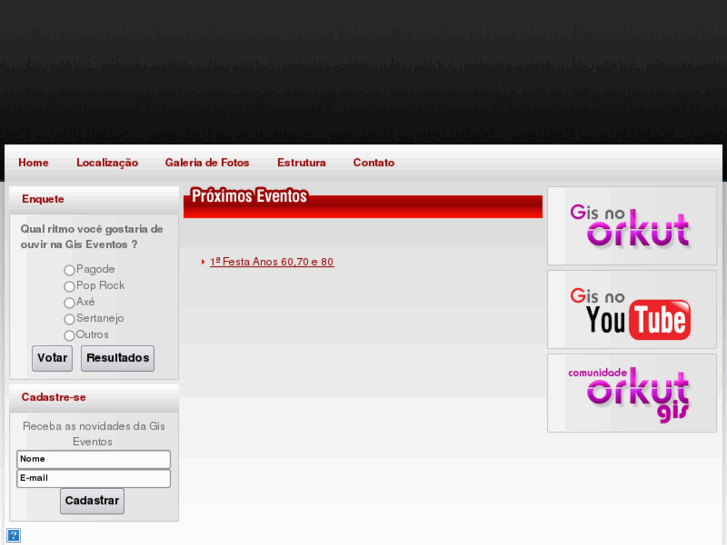
Task: Go to the Localização page
Action: click(x=107, y=163)
